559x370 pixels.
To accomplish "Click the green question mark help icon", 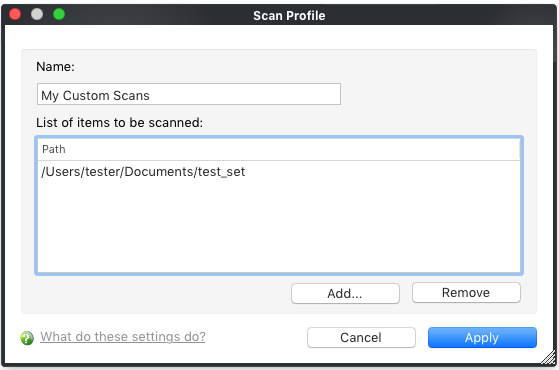I will pyautogui.click(x=27, y=338).
